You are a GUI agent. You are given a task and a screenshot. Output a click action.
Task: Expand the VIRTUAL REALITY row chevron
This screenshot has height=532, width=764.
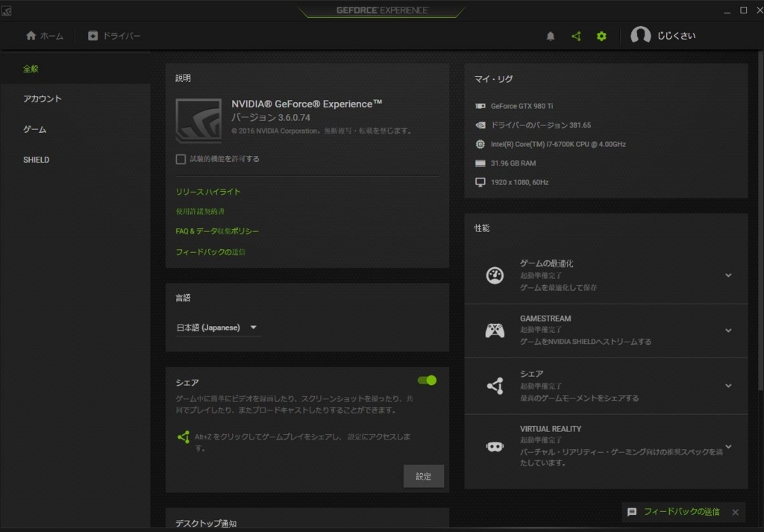[x=728, y=446]
